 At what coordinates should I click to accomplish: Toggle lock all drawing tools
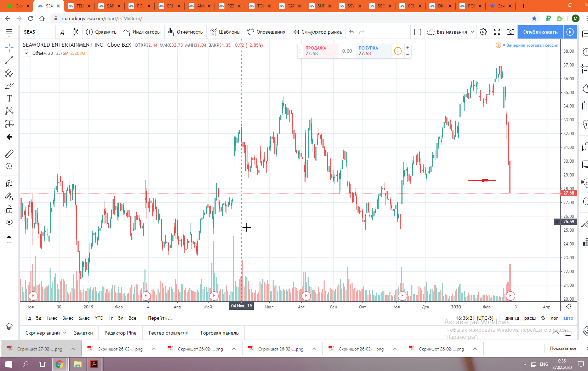click(9, 209)
